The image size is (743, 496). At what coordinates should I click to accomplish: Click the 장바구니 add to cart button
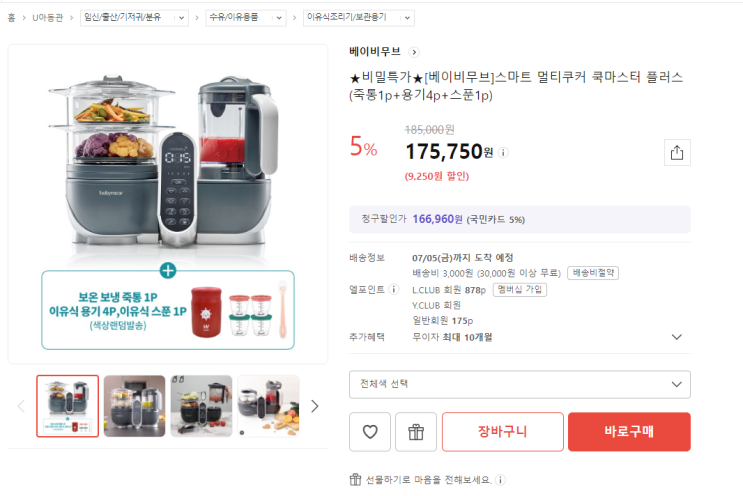502,432
